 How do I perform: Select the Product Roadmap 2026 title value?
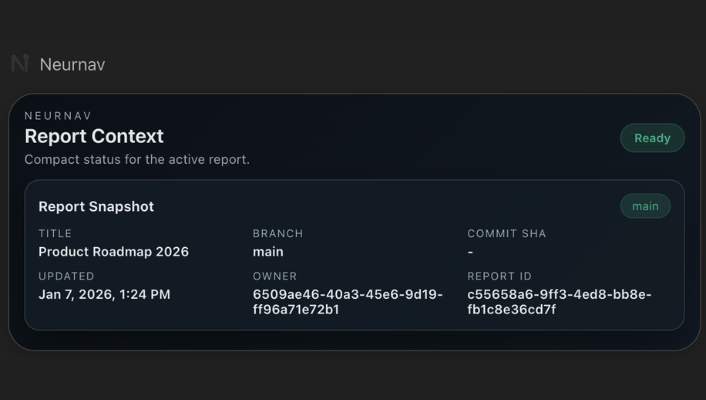113,252
